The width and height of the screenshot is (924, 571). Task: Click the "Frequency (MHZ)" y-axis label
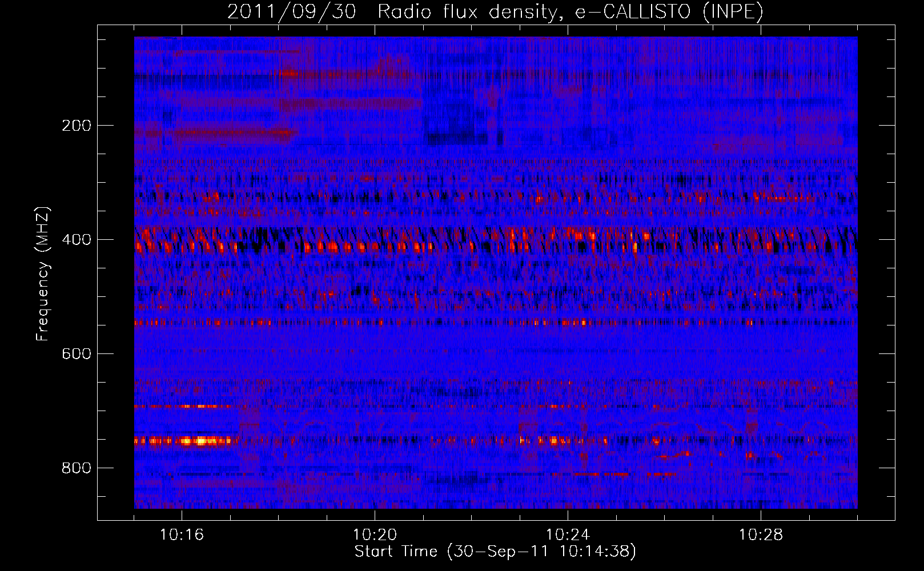(43, 274)
